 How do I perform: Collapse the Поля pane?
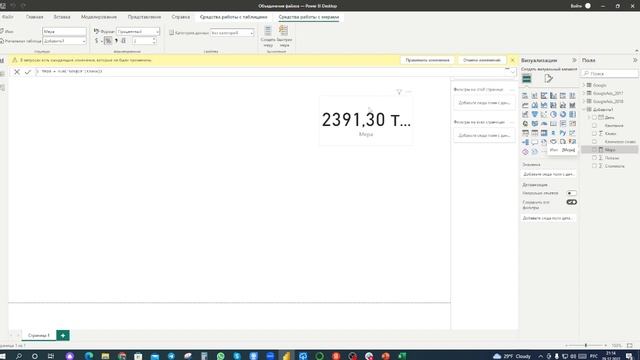click(x=635, y=60)
